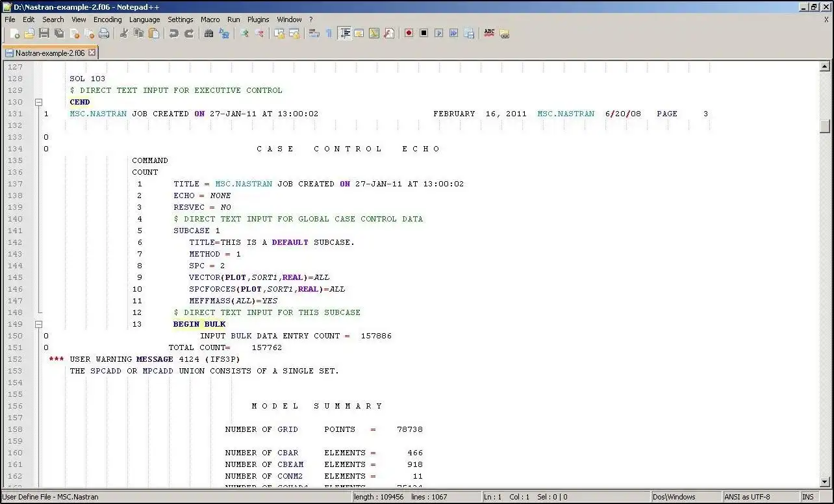The image size is (834, 504).
Task: Click the Copy toolbar icon
Action: (x=138, y=33)
